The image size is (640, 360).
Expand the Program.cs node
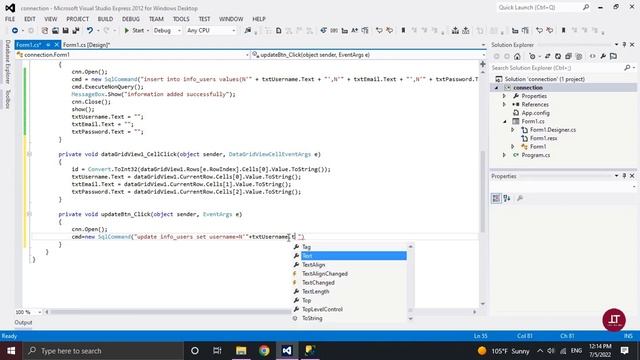(504, 155)
